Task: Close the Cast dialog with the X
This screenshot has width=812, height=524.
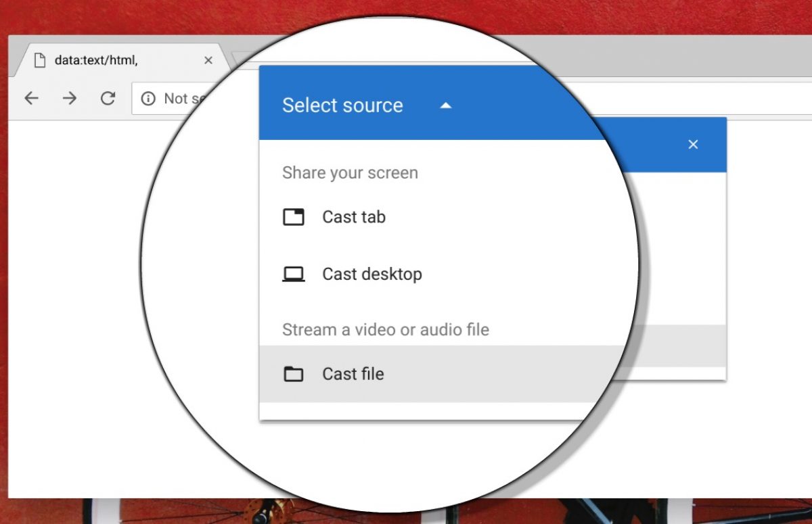Action: pyautogui.click(x=693, y=145)
